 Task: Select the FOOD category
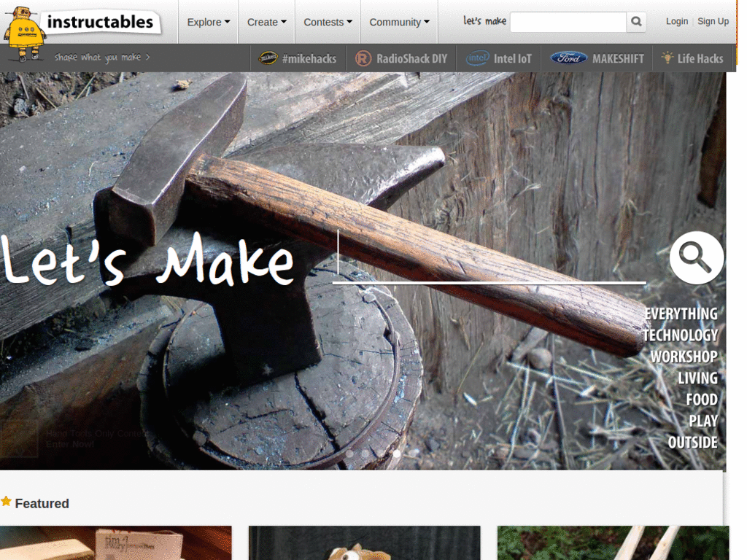point(702,400)
